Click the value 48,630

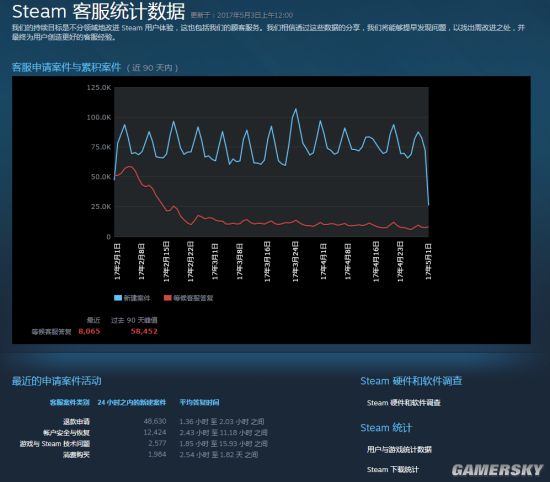pos(155,421)
